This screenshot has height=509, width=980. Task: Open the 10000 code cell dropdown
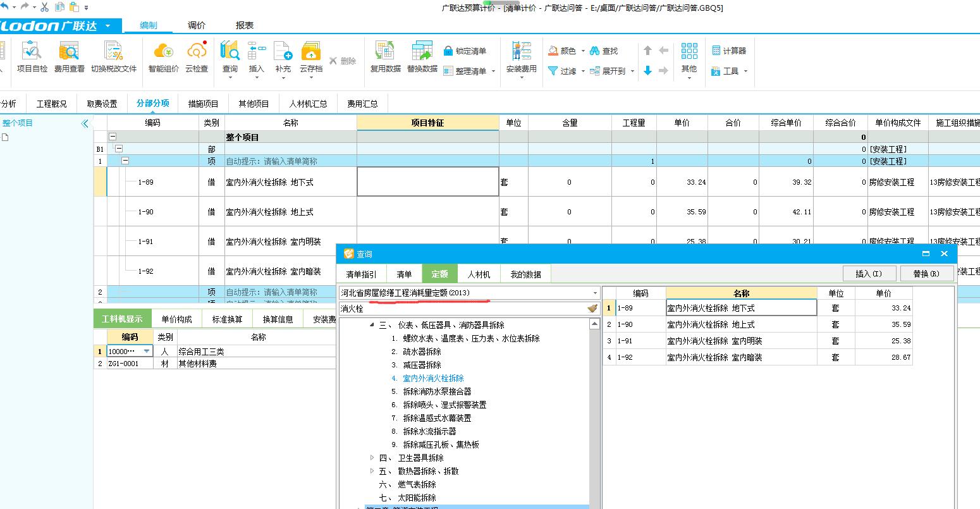147,351
